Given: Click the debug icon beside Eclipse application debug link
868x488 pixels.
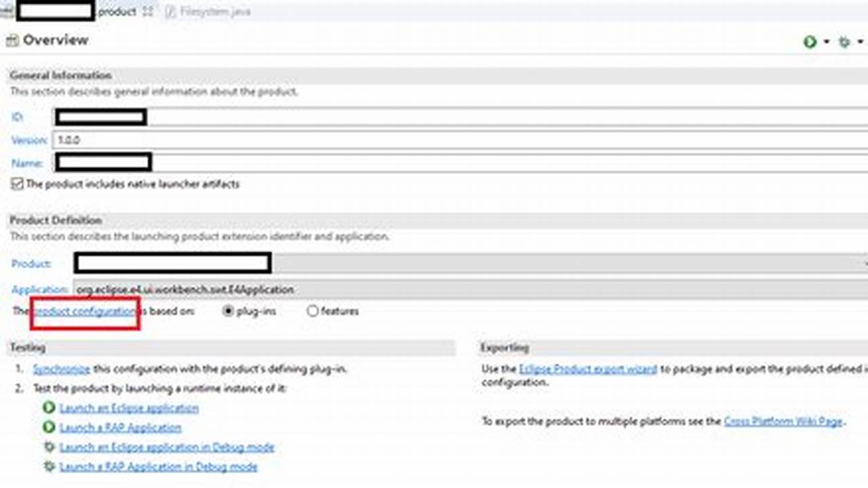Looking at the screenshot, I should point(50,447).
